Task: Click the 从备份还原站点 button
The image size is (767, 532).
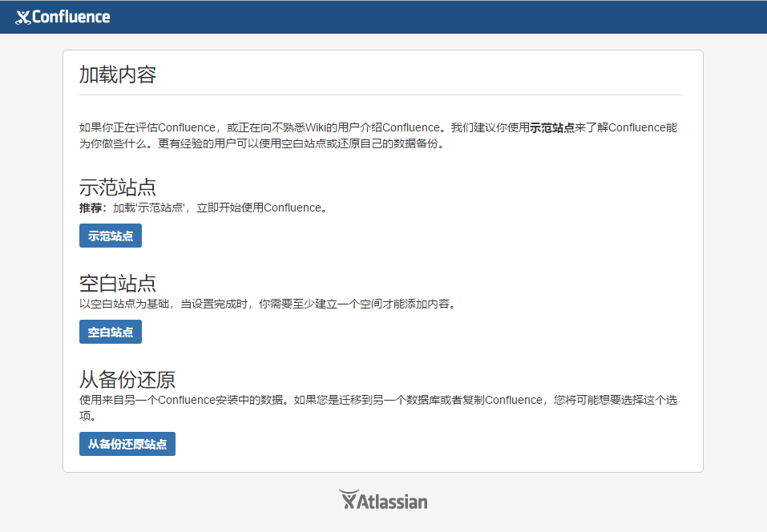Action: 127,444
